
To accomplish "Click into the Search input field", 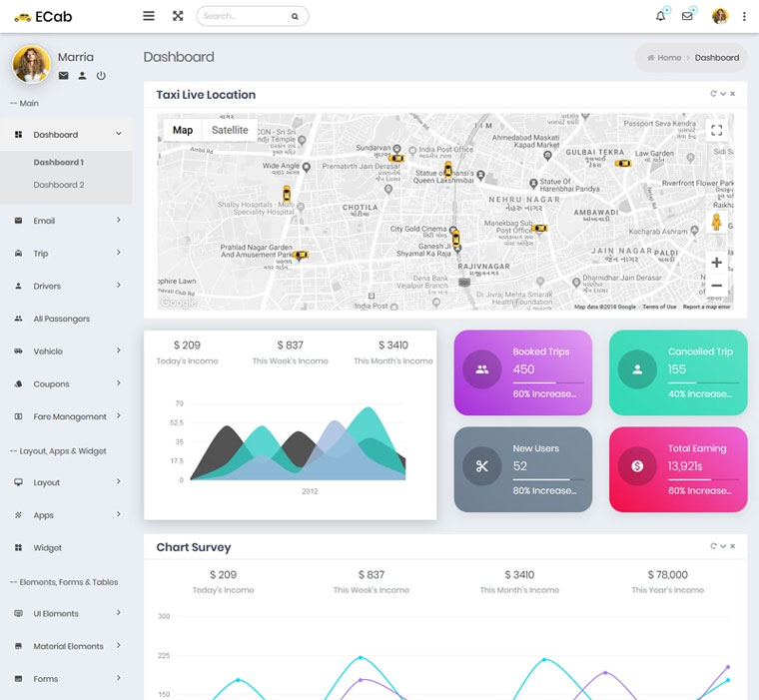I will [245, 16].
